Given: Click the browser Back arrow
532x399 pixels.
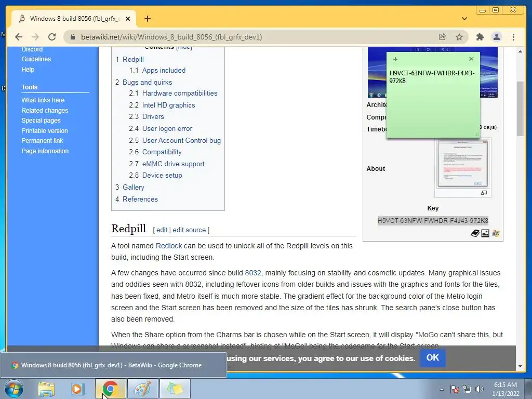Looking at the screenshot, I should coord(19,37).
